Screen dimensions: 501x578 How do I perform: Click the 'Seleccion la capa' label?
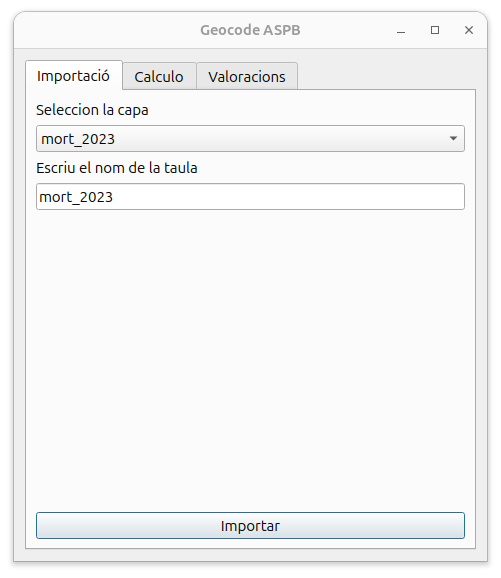(x=92, y=110)
